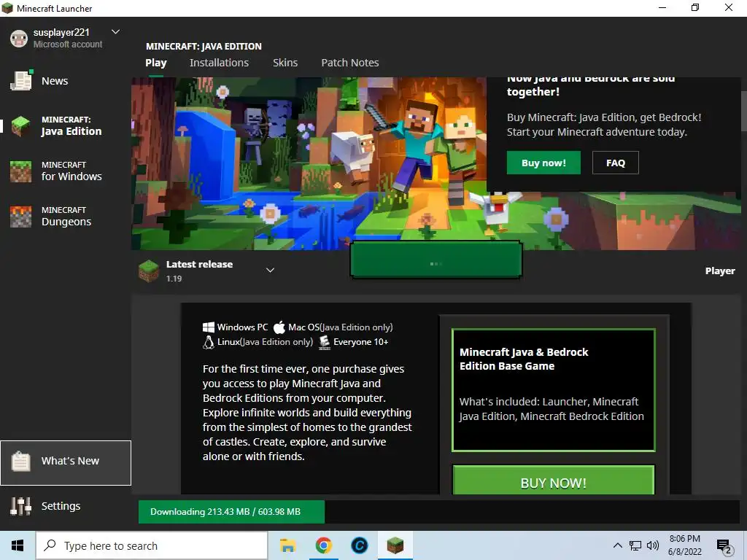Open the News section newspaper icon
Screen dimensions: 747x560
tap(21, 80)
